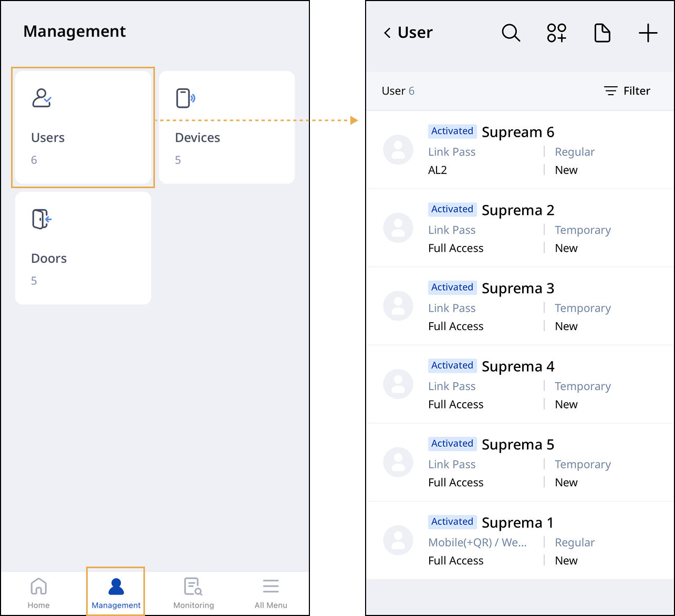
Task: Click the search magnifier icon
Action: click(511, 33)
